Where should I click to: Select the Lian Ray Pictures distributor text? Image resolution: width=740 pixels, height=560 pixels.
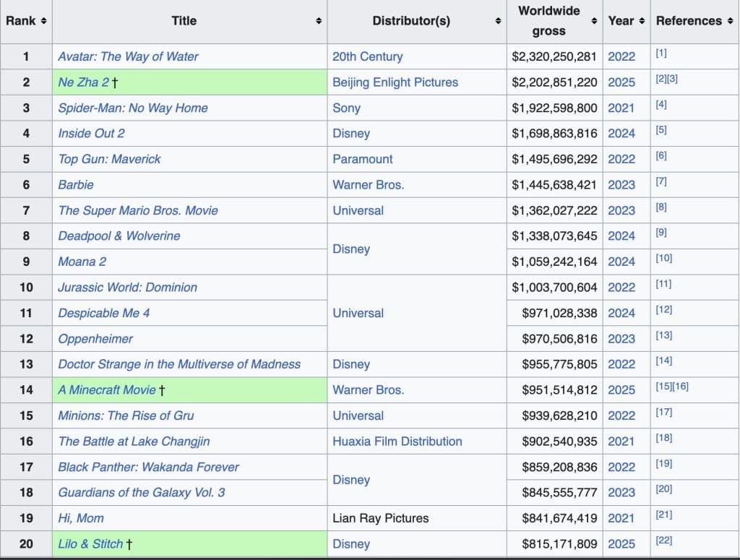pos(380,519)
